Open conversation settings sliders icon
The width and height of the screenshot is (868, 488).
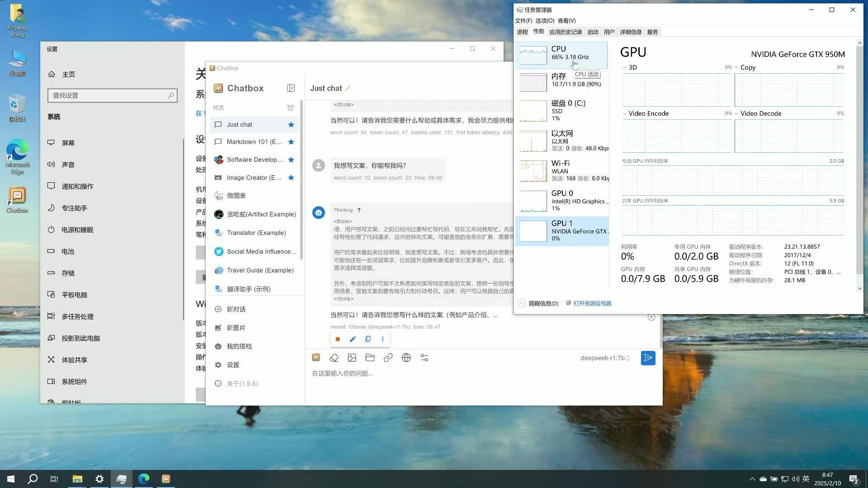(424, 358)
